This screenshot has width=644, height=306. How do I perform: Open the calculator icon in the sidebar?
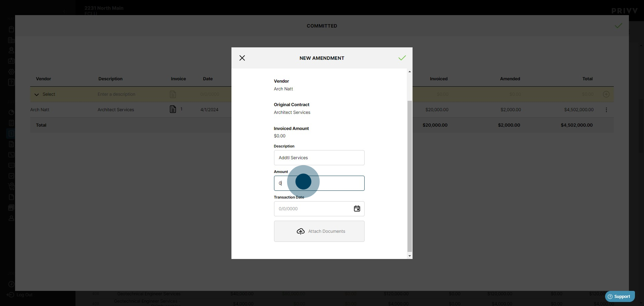[11, 123]
